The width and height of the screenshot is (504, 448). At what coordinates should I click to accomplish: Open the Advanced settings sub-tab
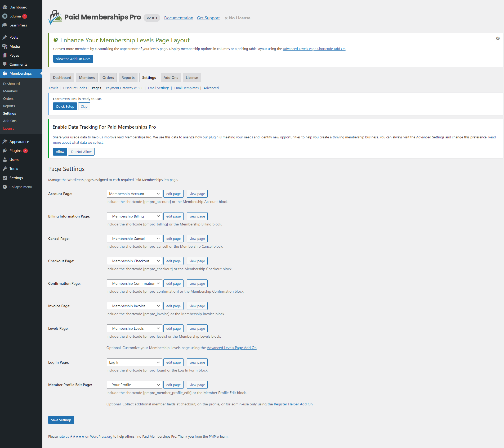(211, 88)
